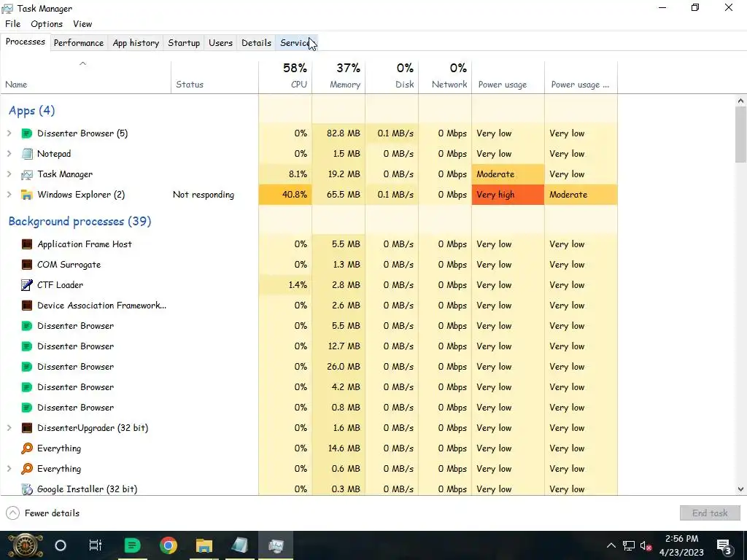Click the muted volume tray icon

[x=646, y=545]
